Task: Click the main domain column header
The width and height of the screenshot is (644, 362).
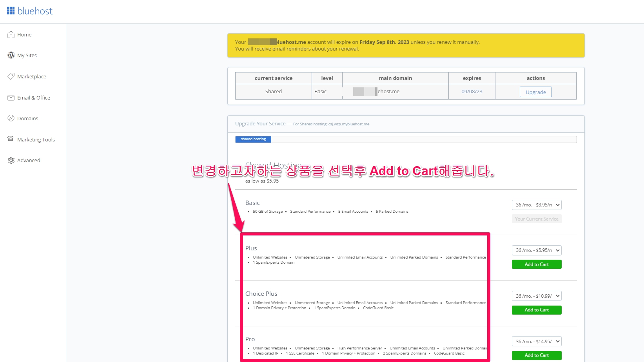Action: point(395,78)
